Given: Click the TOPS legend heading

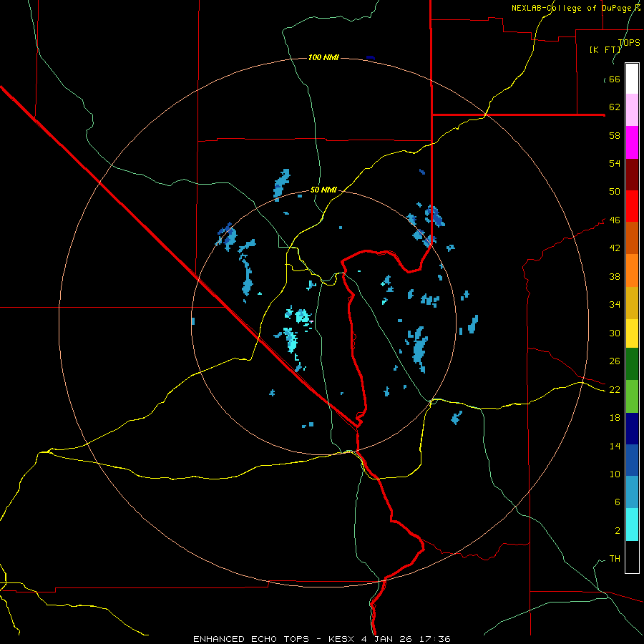Looking at the screenshot, I should [x=629, y=42].
